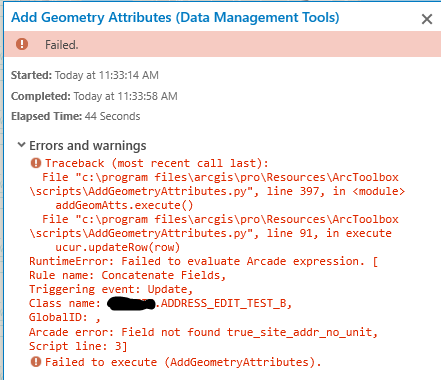Select 'Rule name: Concatenate Fields' line
The width and height of the screenshot is (441, 380).
128,275
